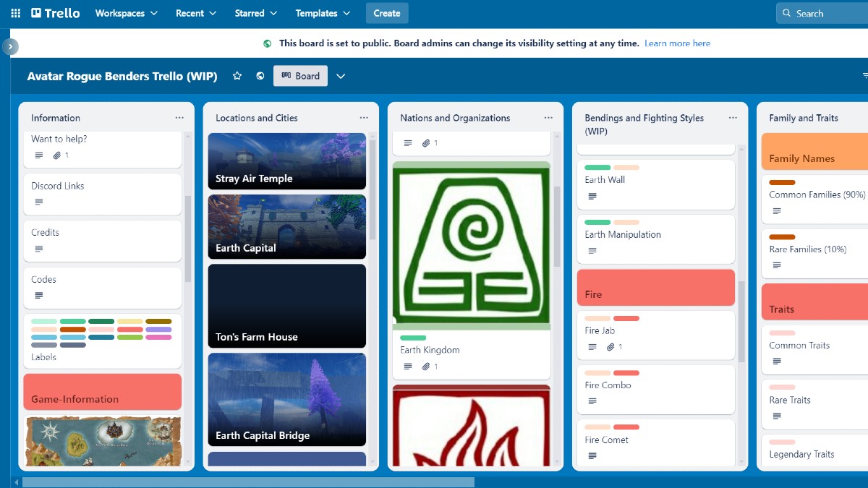Star the Avatar Rogue Benders board
Viewport: 868px width, 488px height.
click(x=237, y=75)
